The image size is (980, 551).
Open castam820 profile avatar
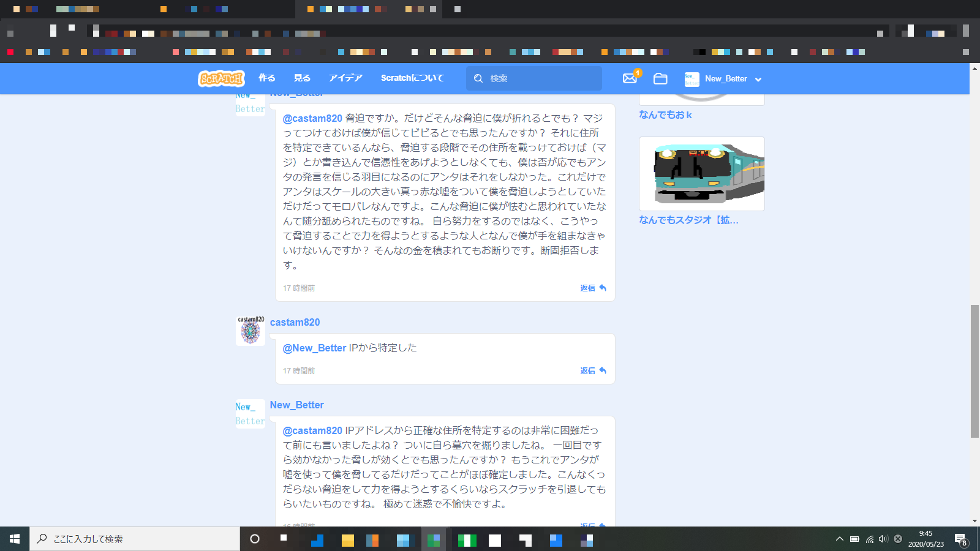click(251, 331)
